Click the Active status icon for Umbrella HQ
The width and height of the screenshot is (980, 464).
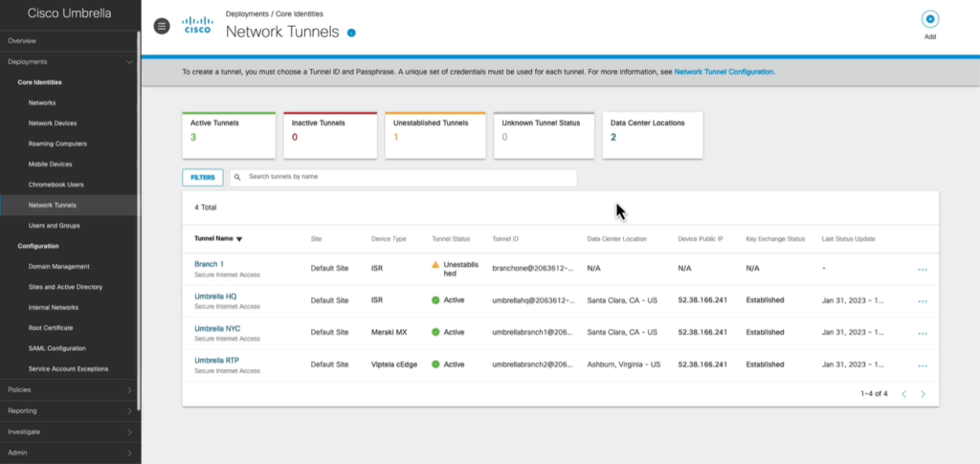(x=435, y=300)
